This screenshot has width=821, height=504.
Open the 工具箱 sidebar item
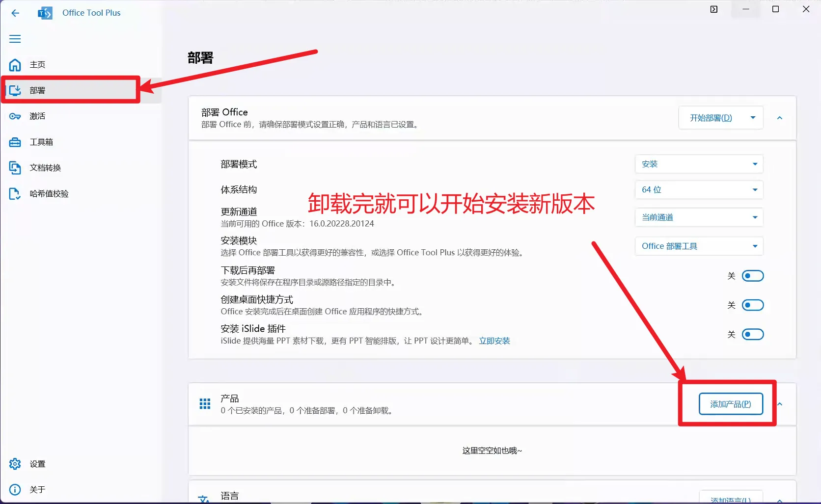tap(81, 142)
